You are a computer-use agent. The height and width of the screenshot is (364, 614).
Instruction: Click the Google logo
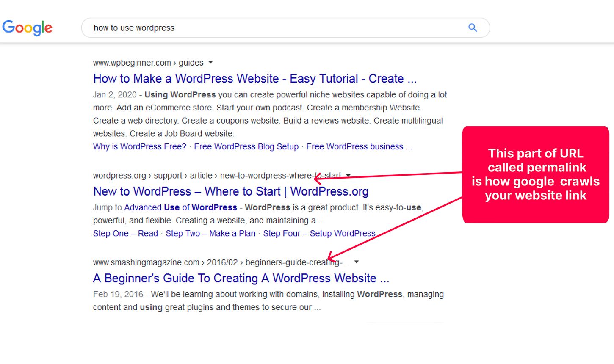pos(27,28)
